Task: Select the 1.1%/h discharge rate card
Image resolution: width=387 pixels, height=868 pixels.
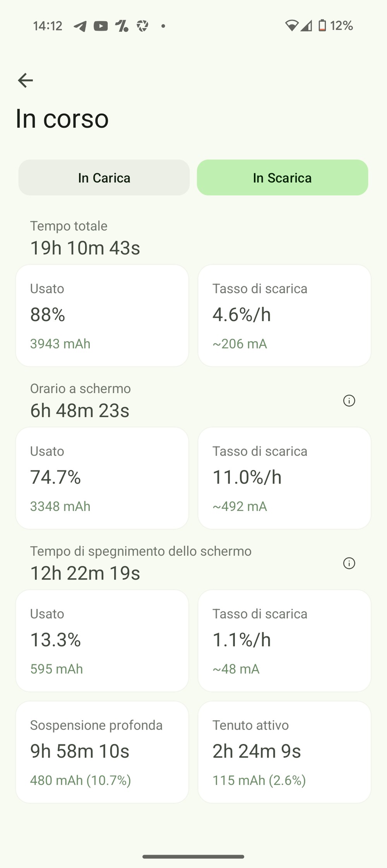Action: point(284,641)
